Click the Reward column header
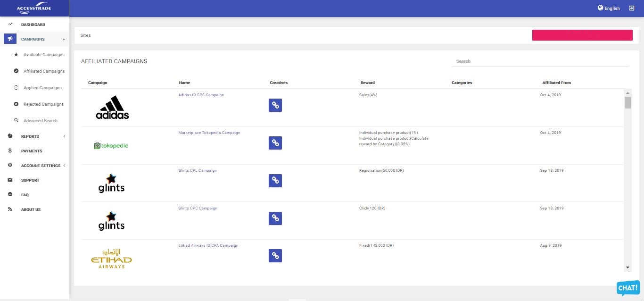The image size is (644, 301). pos(368,83)
